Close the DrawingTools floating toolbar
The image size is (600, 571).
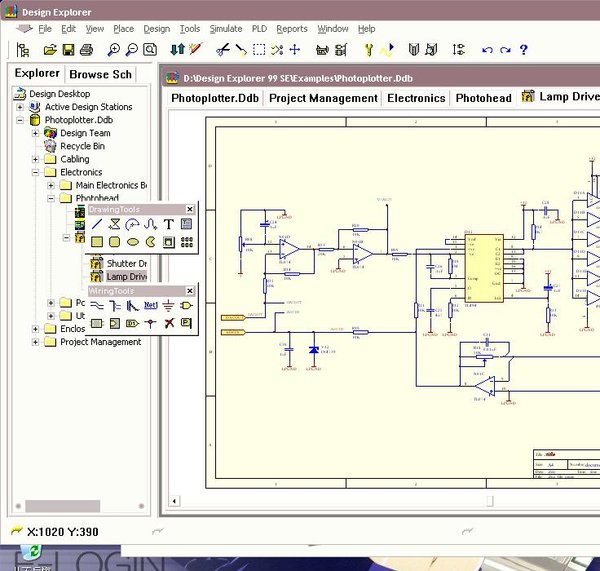point(190,209)
